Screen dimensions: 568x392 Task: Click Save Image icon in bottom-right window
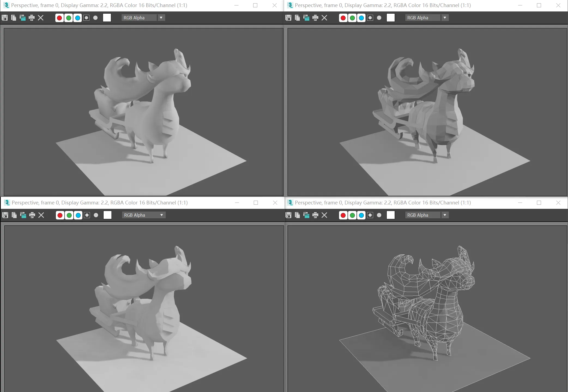288,215
